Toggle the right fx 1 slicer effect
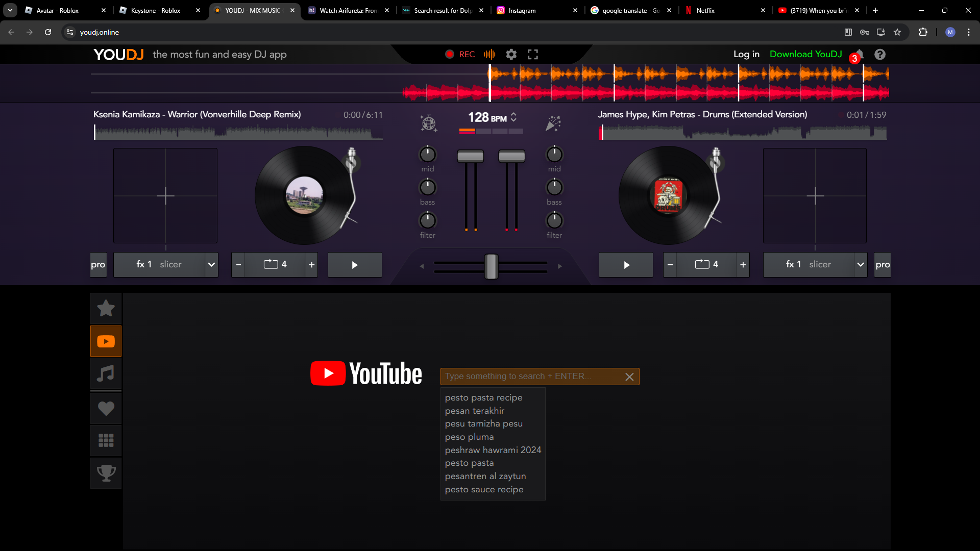This screenshot has width=980, height=551. click(x=808, y=265)
